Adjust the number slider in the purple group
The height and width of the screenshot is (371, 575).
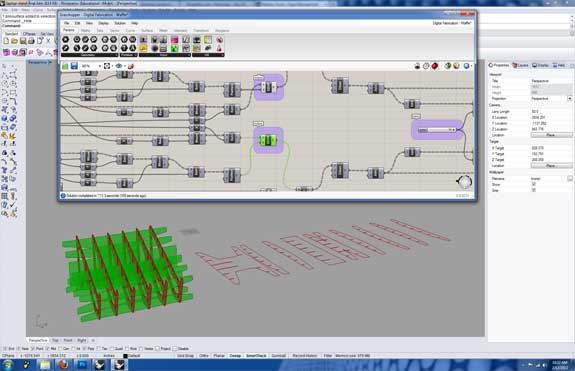437,130
